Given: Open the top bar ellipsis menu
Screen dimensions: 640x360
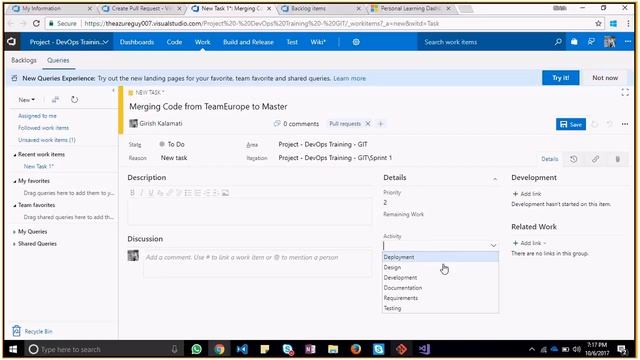Looking at the screenshot, I should 627,42.
